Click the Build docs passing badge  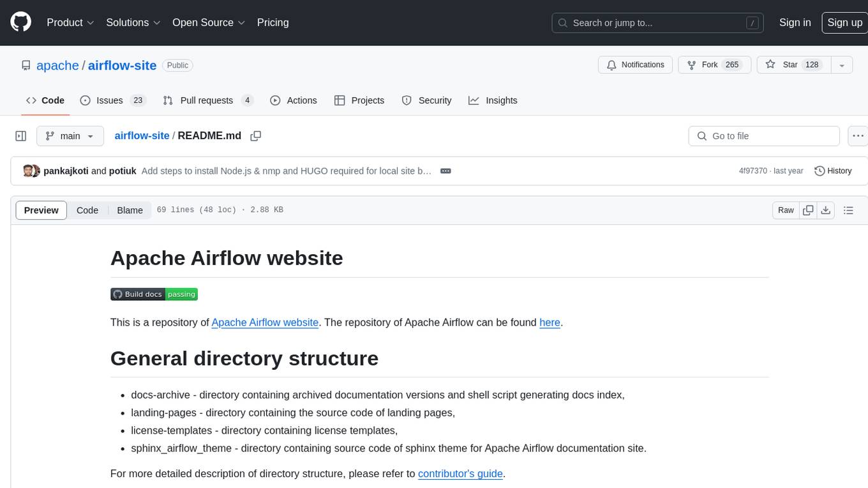[154, 294]
